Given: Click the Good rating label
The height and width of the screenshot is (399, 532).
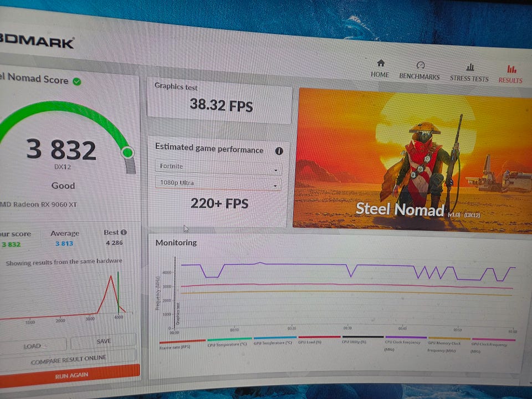Looking at the screenshot, I should (x=63, y=186).
